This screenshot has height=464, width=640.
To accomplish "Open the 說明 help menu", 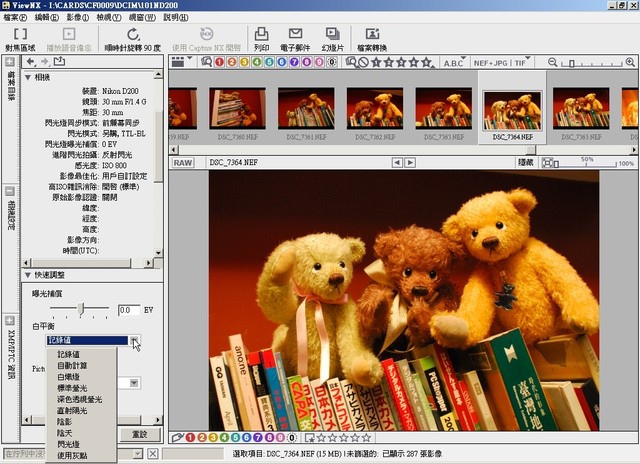I will point(176,18).
